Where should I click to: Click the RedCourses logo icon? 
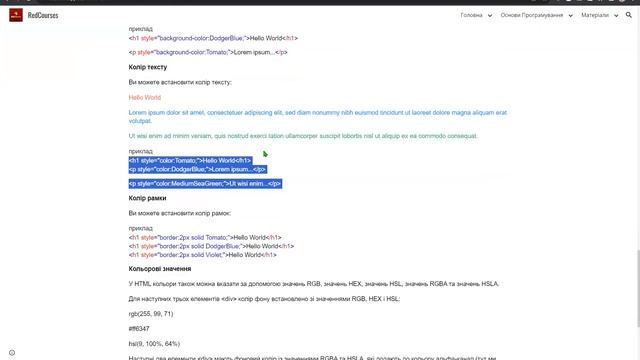click(16, 15)
